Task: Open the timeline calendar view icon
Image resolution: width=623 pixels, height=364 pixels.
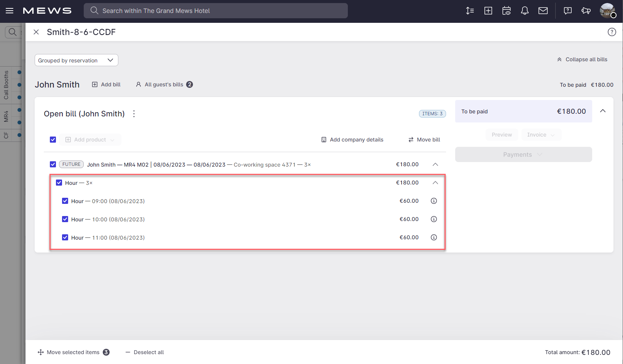Action: point(506,11)
